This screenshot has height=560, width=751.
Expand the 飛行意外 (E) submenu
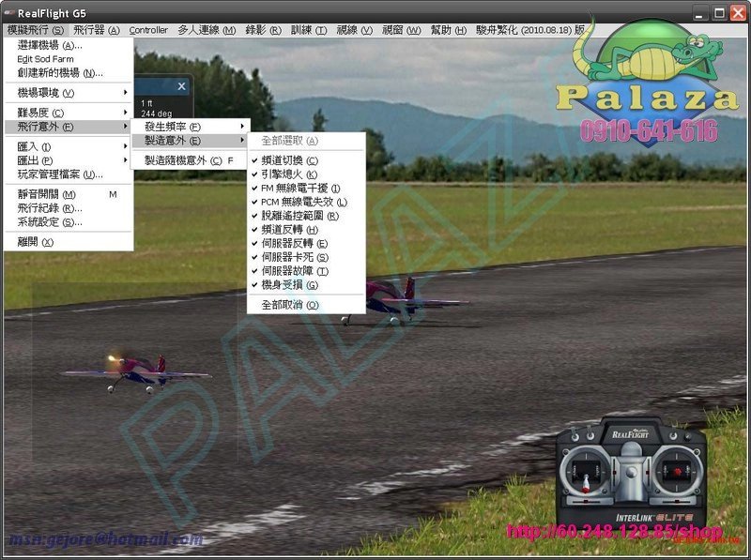tap(69, 127)
